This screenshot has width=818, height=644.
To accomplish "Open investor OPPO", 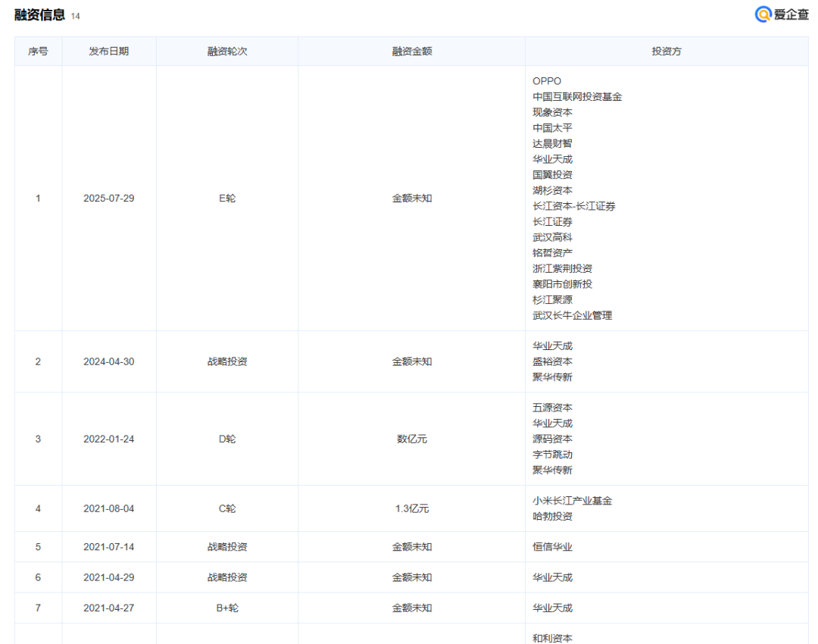I will point(547,81).
